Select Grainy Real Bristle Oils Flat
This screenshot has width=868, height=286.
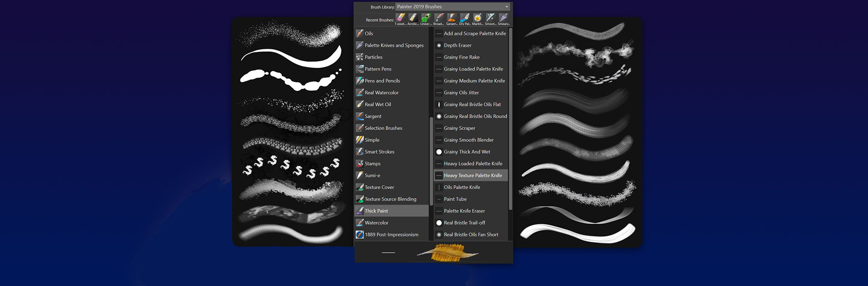(x=471, y=104)
